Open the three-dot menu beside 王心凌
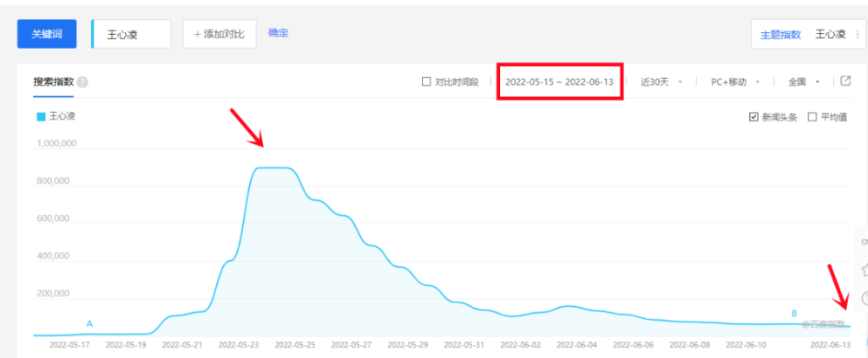Image resolution: width=868 pixels, height=358 pixels. (858, 35)
